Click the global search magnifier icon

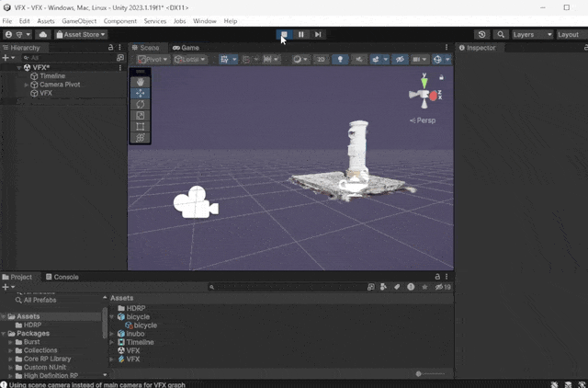[x=501, y=34]
